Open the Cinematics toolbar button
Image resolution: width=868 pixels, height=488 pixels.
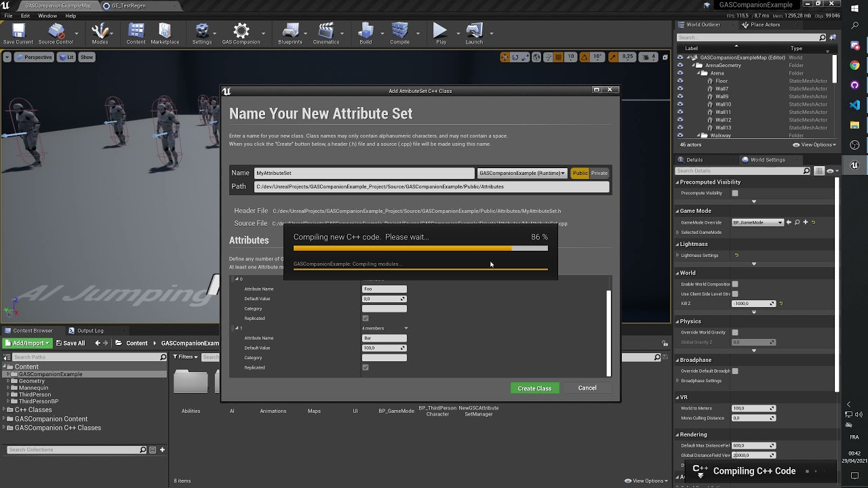[x=325, y=34]
